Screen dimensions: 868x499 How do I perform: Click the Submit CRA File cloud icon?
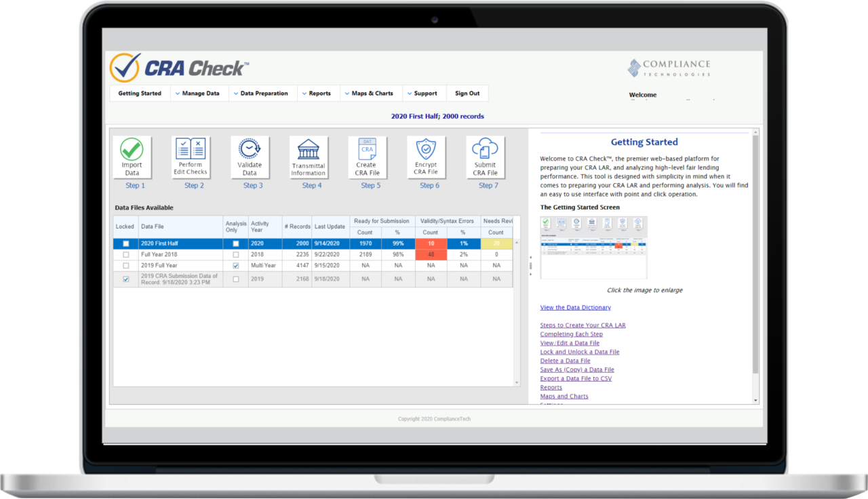pyautogui.click(x=486, y=157)
